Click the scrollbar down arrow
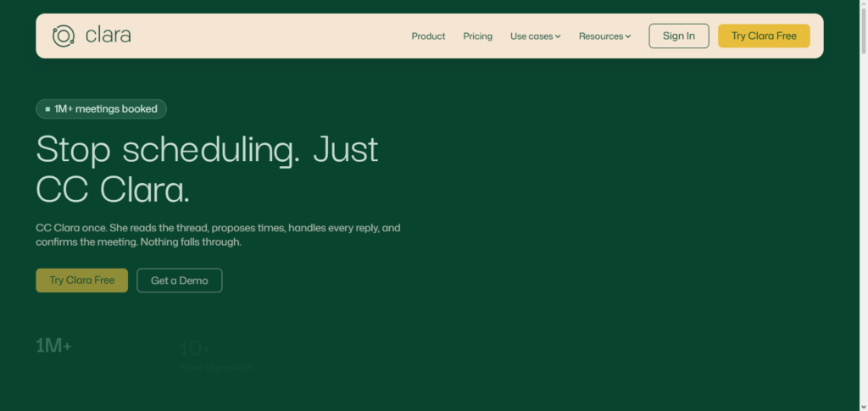Viewport: 868px width, 411px height. tap(864, 407)
